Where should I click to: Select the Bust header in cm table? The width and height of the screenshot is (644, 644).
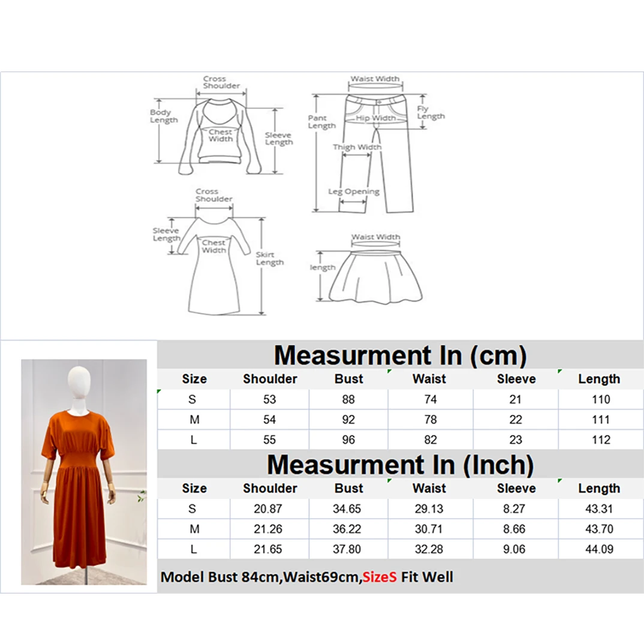click(349, 379)
